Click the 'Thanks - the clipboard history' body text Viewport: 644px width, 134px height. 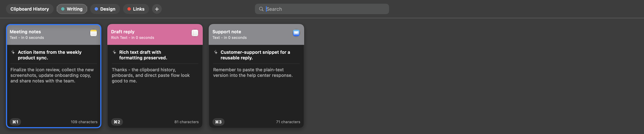coord(151,75)
